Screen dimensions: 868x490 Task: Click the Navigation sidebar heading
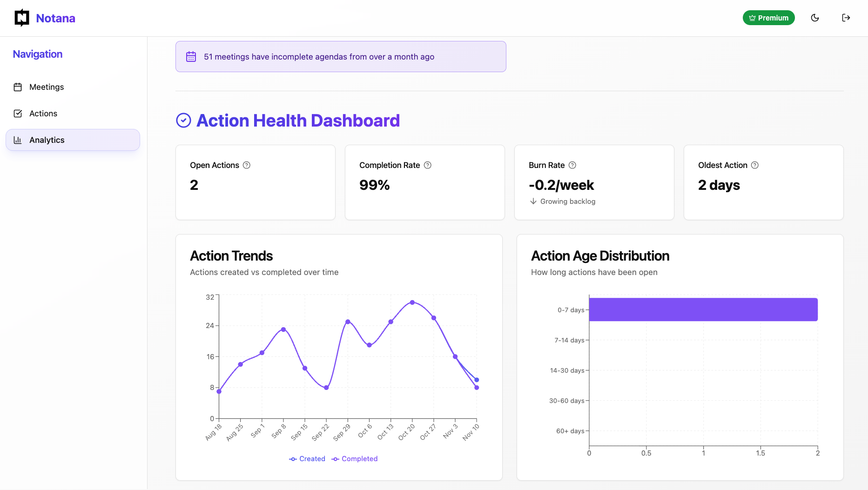point(38,54)
